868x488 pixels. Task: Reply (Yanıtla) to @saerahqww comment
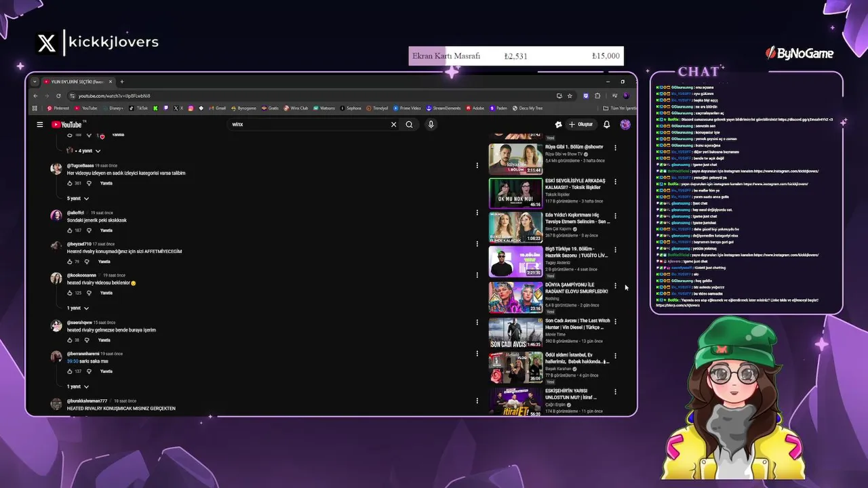click(x=104, y=340)
